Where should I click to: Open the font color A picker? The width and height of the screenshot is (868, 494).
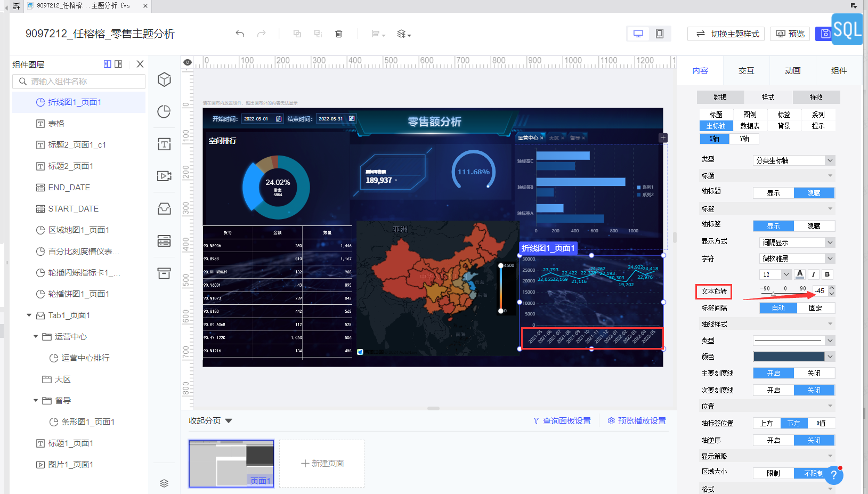(x=800, y=274)
